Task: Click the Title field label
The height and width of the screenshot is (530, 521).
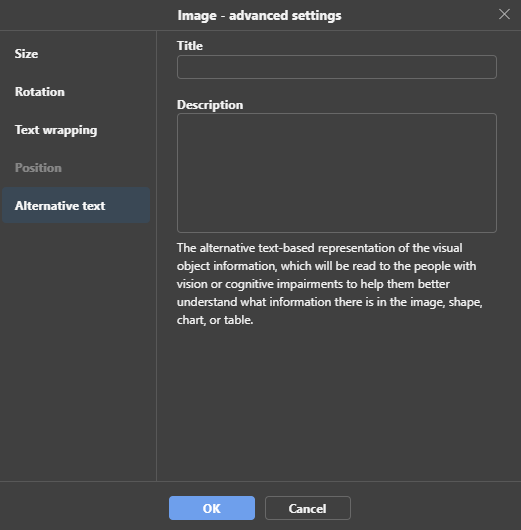Action: pyautogui.click(x=190, y=46)
